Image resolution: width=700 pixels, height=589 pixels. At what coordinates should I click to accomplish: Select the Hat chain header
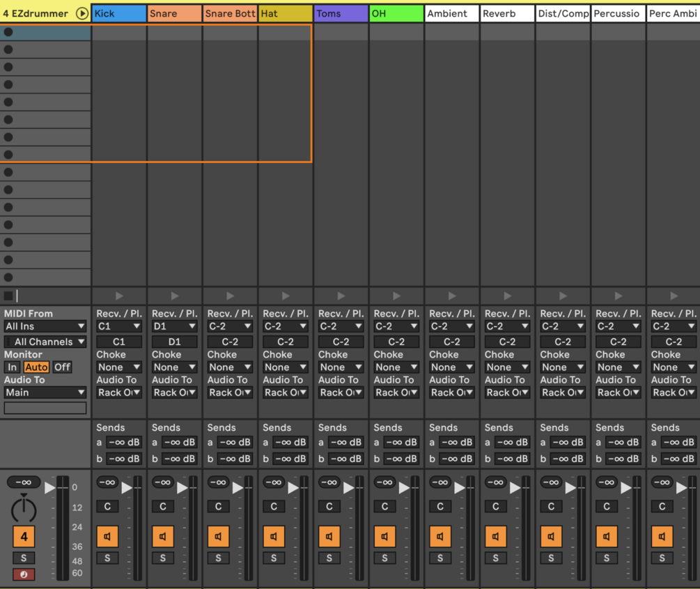(286, 13)
